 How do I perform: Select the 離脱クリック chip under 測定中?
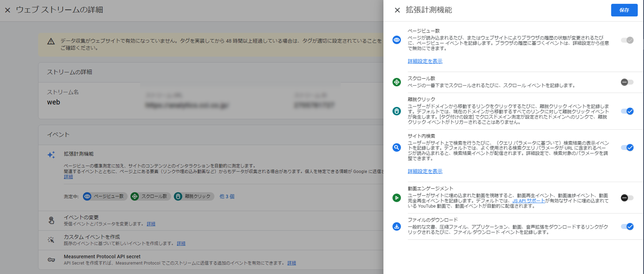click(194, 196)
